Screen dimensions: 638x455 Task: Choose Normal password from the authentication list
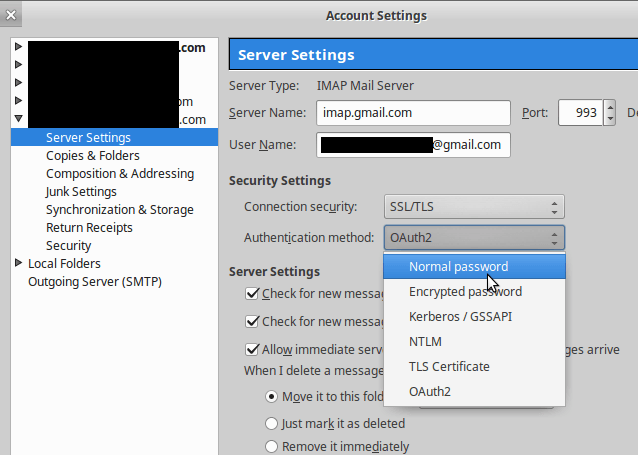tap(458, 267)
